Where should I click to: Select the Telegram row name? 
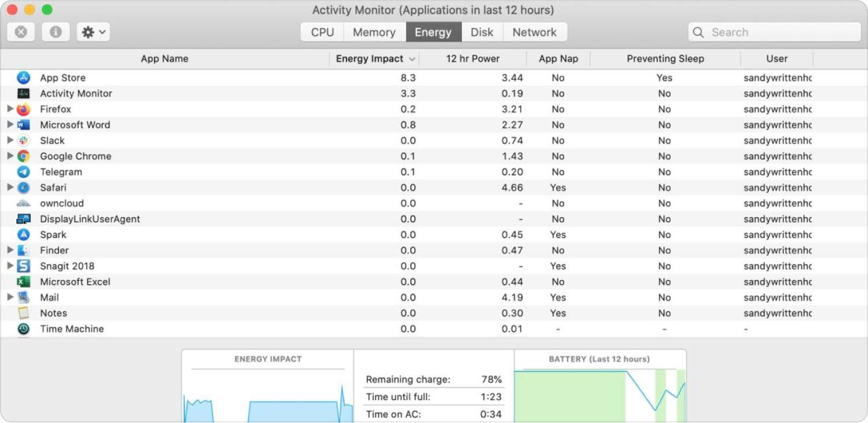click(61, 172)
